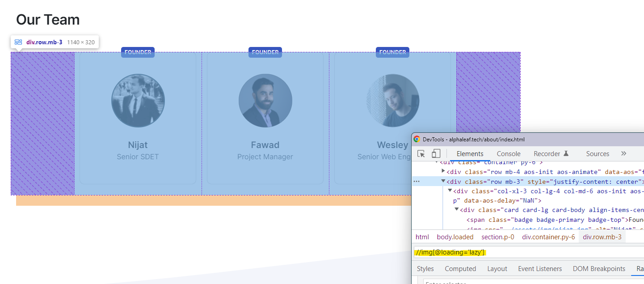Click the Chrome logo in DevTools title bar
This screenshot has height=284, width=644.
click(417, 140)
